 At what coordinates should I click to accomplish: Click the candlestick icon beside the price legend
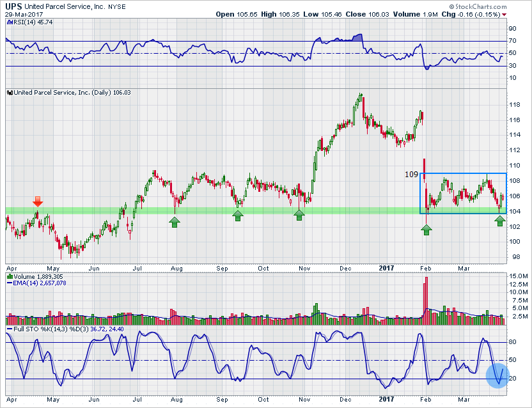pyautogui.click(x=10, y=93)
